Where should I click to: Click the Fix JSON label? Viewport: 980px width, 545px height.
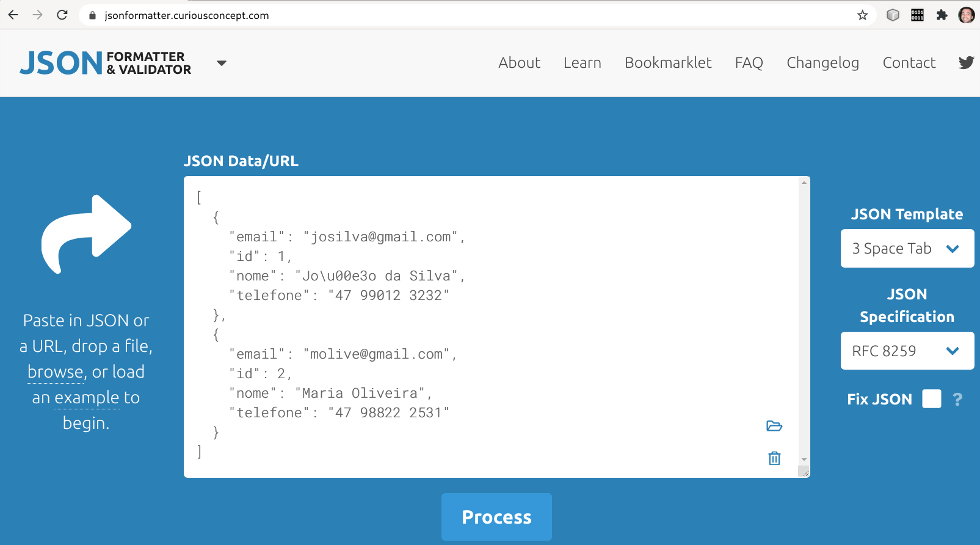pyautogui.click(x=879, y=399)
